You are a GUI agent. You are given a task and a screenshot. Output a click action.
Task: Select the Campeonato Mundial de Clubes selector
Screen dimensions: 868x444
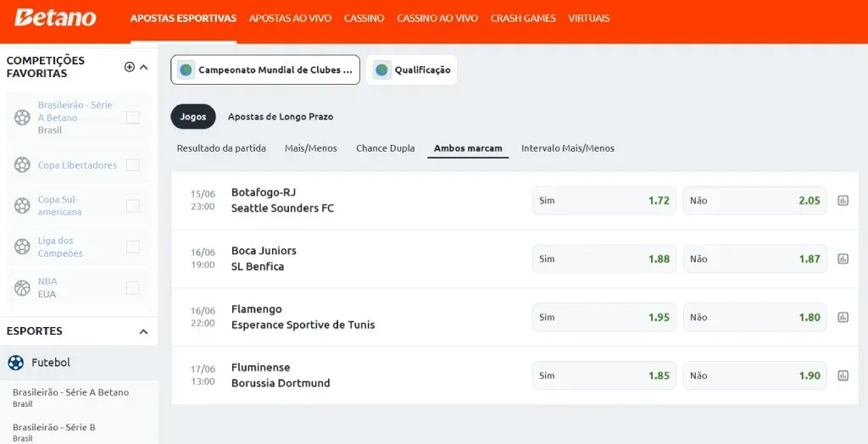pos(265,70)
